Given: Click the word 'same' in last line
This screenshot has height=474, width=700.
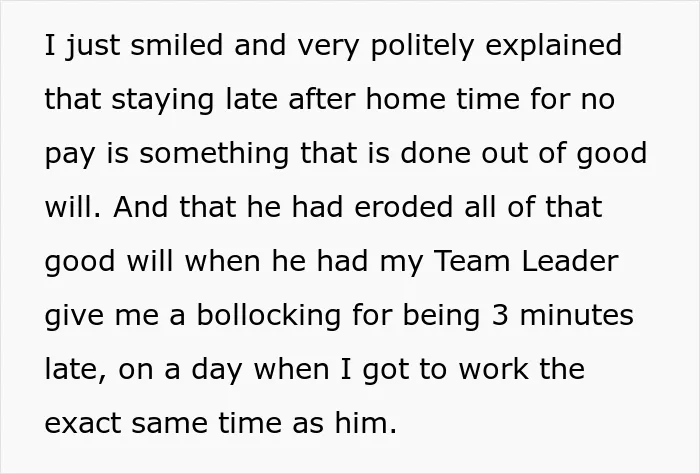Looking at the screenshot, I should coord(169,423).
